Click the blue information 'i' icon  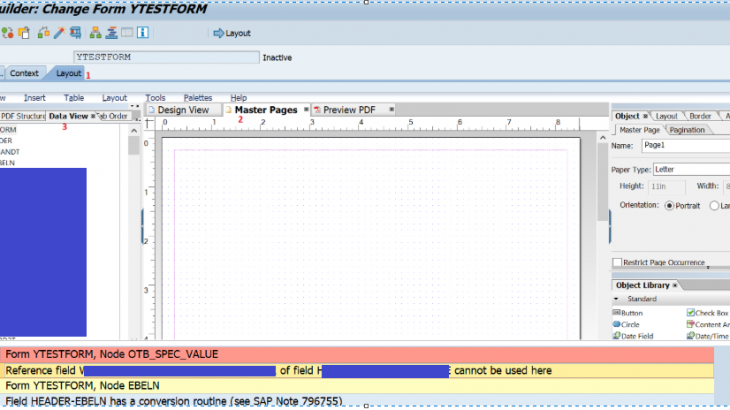142,33
